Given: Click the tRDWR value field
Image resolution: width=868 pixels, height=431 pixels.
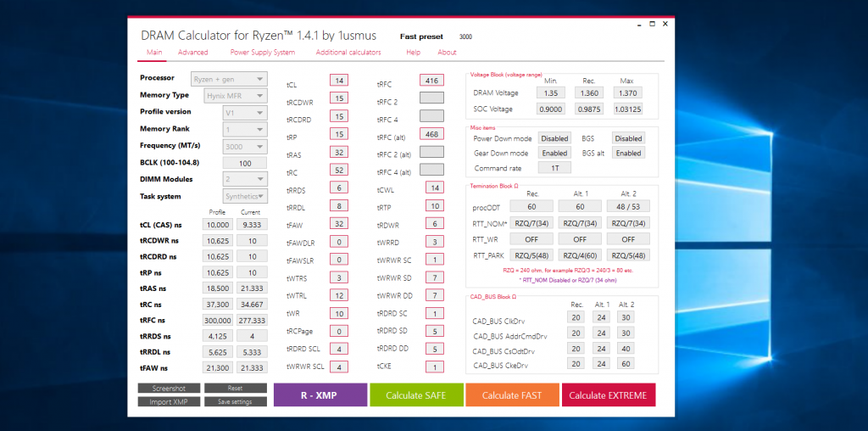Looking at the screenshot, I should tap(435, 224).
